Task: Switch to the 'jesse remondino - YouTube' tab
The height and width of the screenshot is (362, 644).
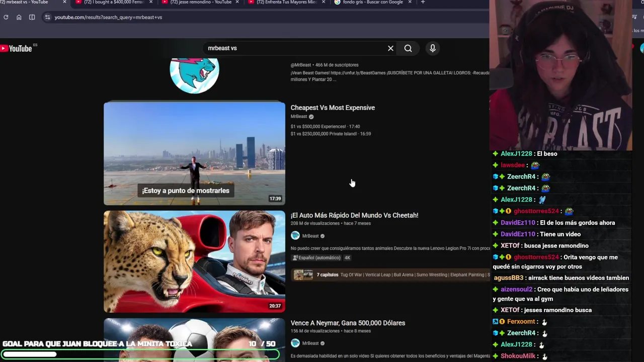Action: click(x=200, y=2)
